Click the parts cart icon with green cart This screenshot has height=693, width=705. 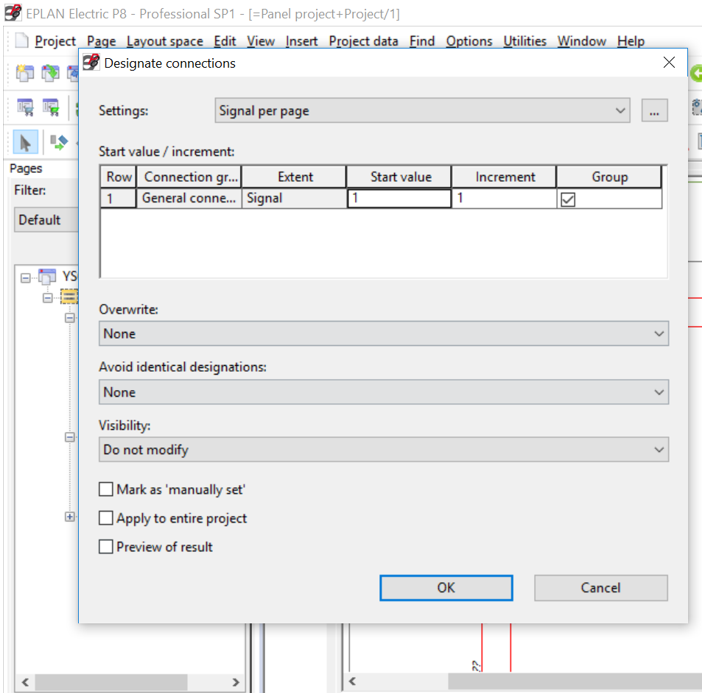click(50, 107)
